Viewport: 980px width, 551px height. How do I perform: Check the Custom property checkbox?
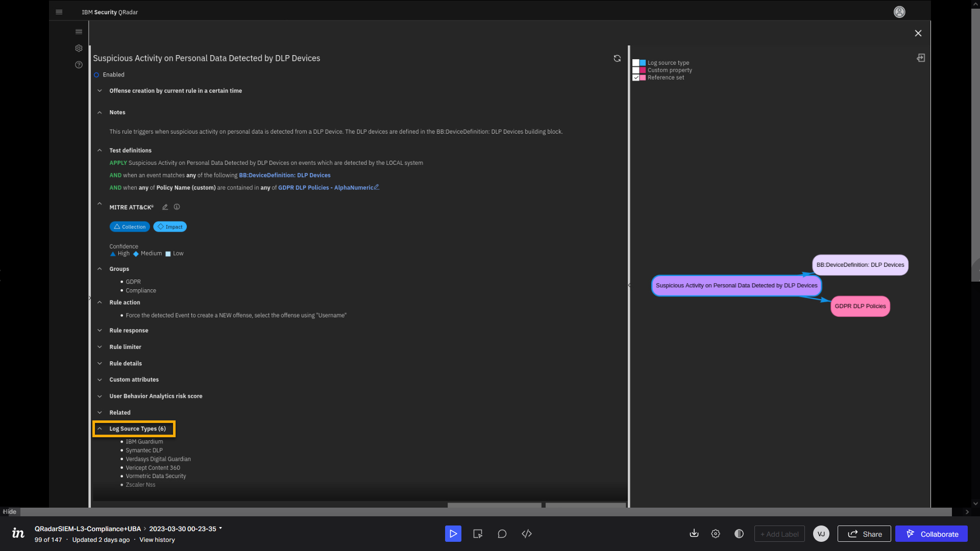[x=635, y=70]
